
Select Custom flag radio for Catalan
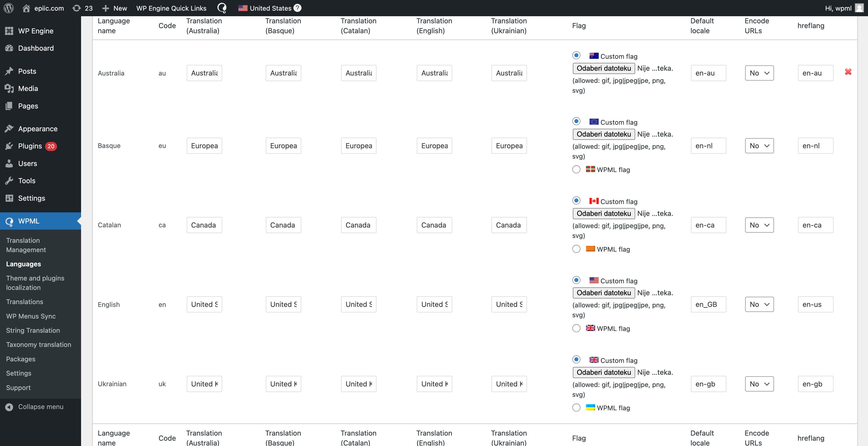click(576, 201)
